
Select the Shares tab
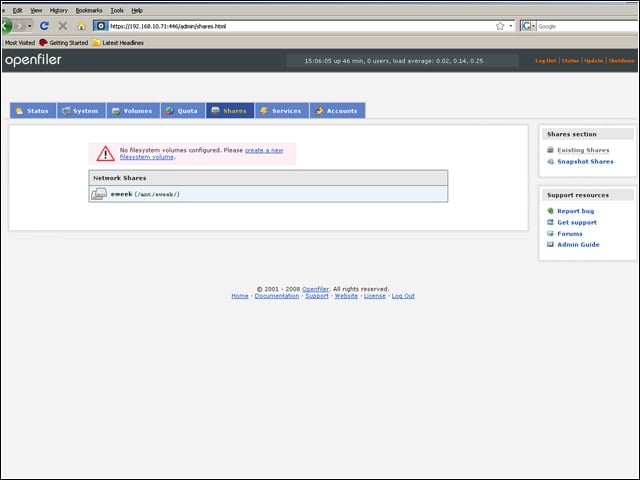[230, 111]
